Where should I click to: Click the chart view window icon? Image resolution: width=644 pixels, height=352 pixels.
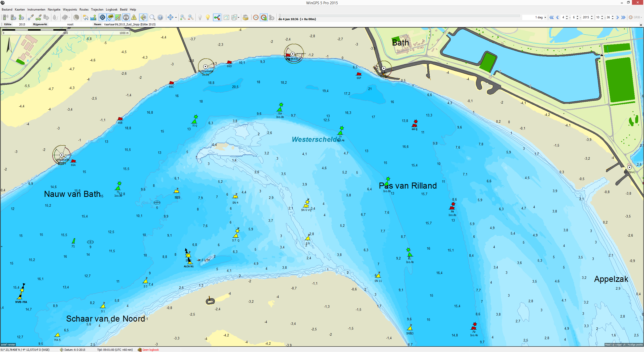(226, 17)
